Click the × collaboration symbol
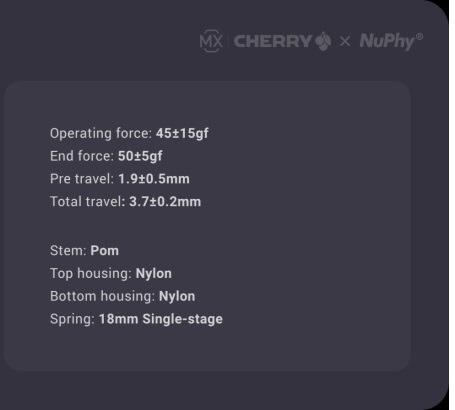This screenshot has height=410, width=455. [345, 42]
